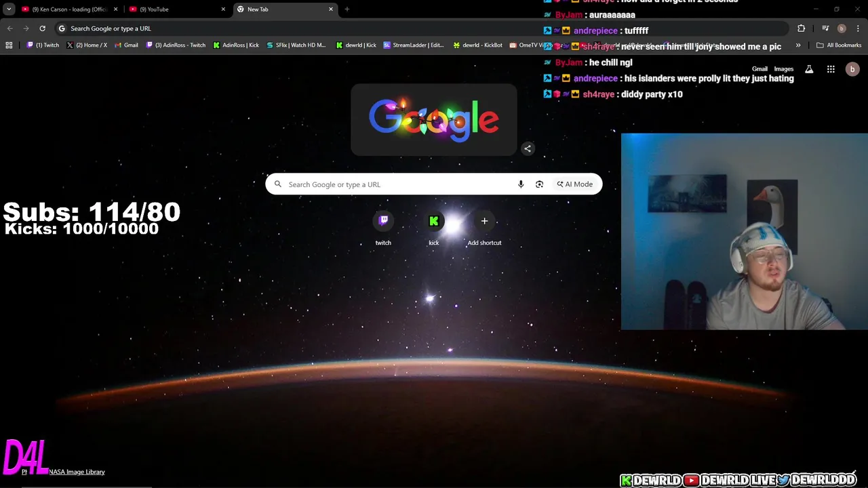Open the tab search dropdown arrow

(x=9, y=9)
